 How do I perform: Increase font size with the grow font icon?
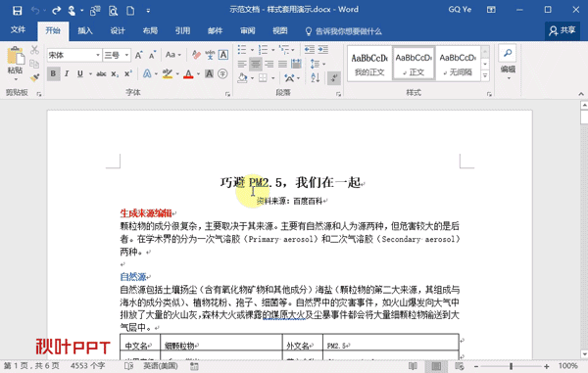(139, 55)
